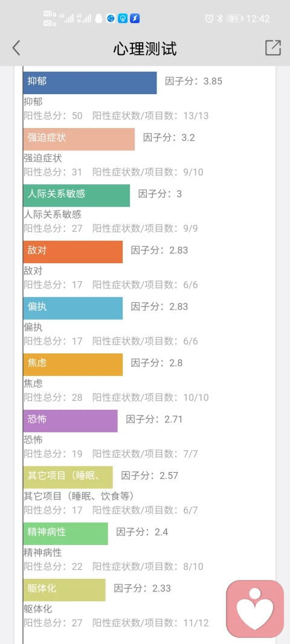This screenshot has width=290, height=644.
Task: Tap the lightning bolt notification icon
Action: click(135, 19)
